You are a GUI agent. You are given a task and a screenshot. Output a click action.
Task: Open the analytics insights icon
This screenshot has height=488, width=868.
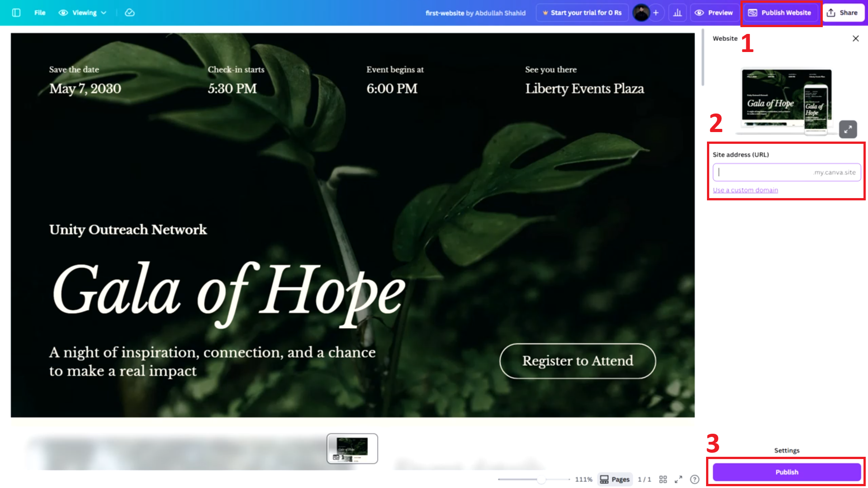click(x=677, y=12)
